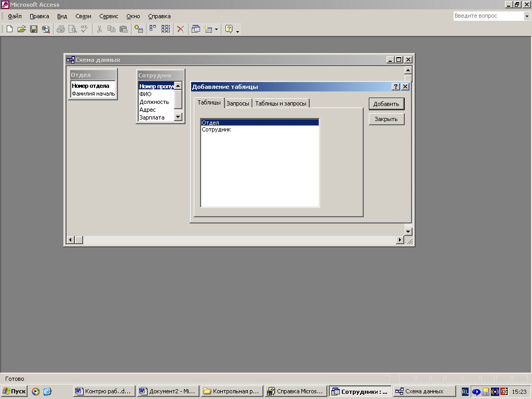Click the Введите вопрос help field
This screenshot has width=532, height=399.
click(488, 16)
